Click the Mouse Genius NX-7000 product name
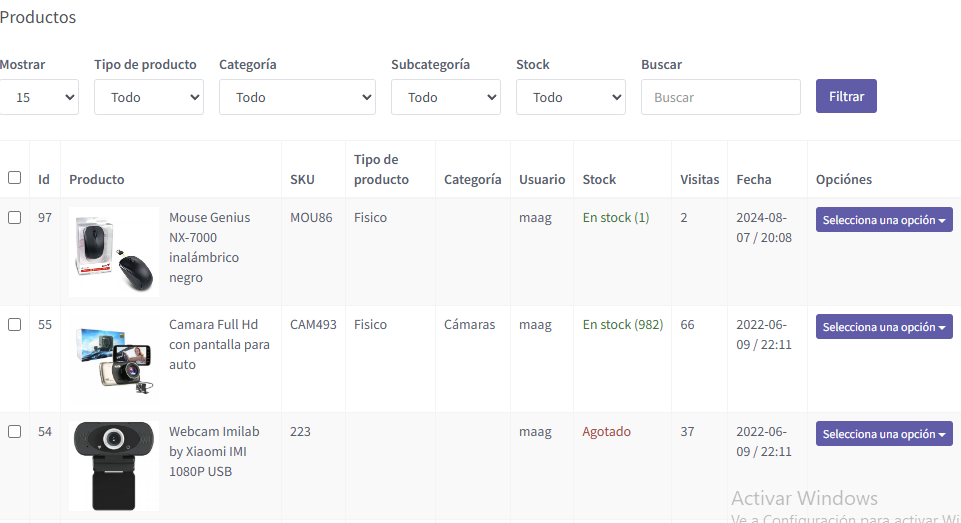Viewport: 961px width, 523px height. (x=209, y=247)
